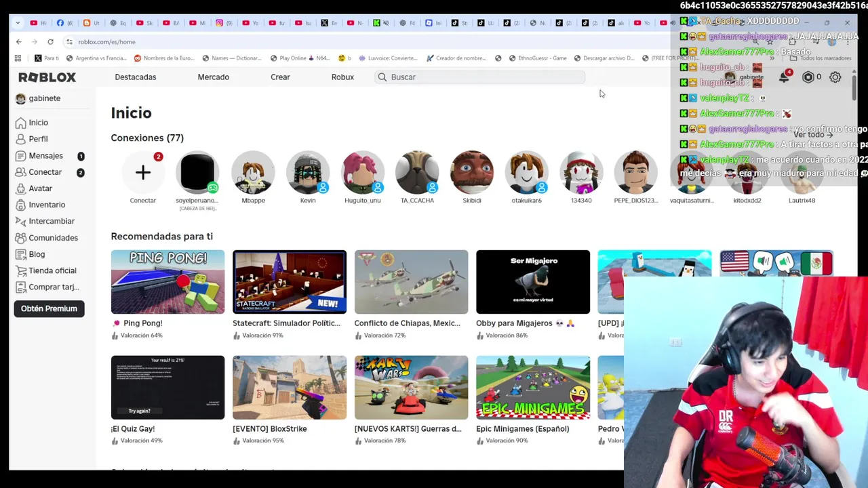Screen dimensions: 868x488
Task: Open Argentina vs Francia bookmark
Action: click(x=96, y=58)
